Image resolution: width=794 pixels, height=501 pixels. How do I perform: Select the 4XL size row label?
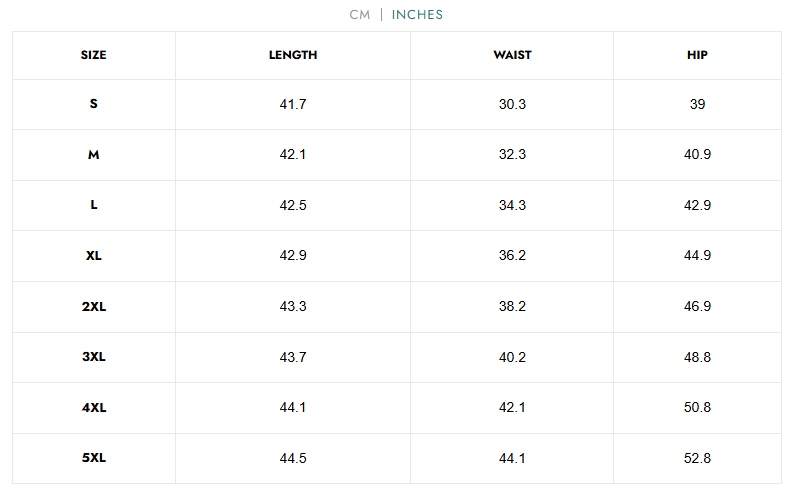[x=94, y=407]
